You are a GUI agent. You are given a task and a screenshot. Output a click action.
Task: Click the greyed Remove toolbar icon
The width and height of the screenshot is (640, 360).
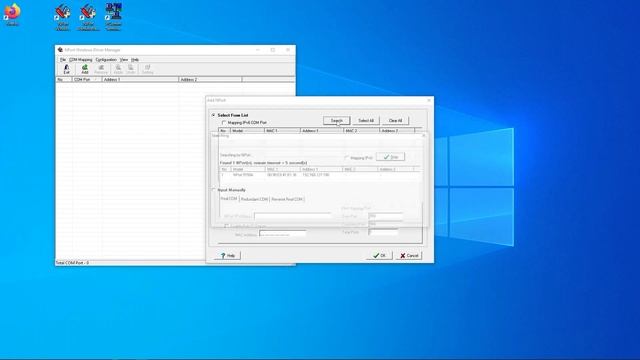coord(101,69)
